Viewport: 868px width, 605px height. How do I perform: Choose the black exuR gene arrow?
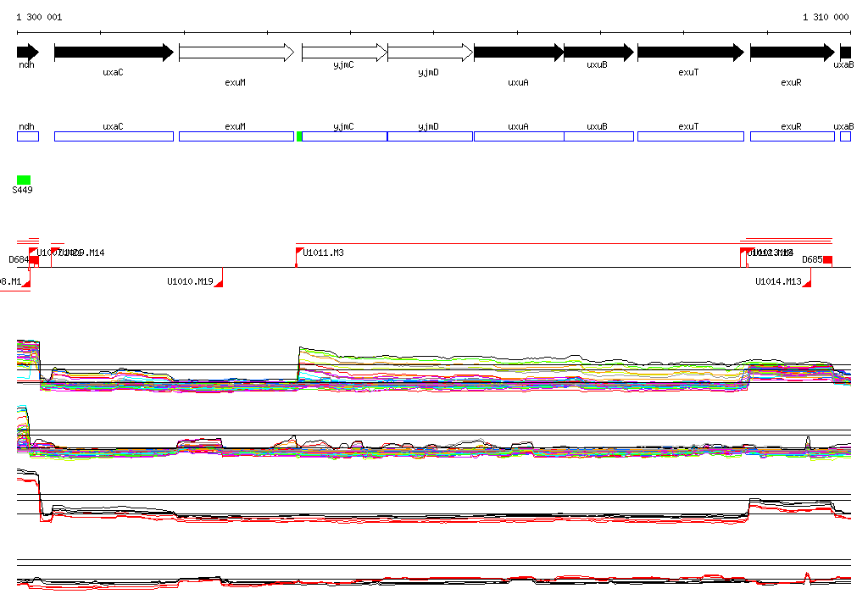coord(793,53)
